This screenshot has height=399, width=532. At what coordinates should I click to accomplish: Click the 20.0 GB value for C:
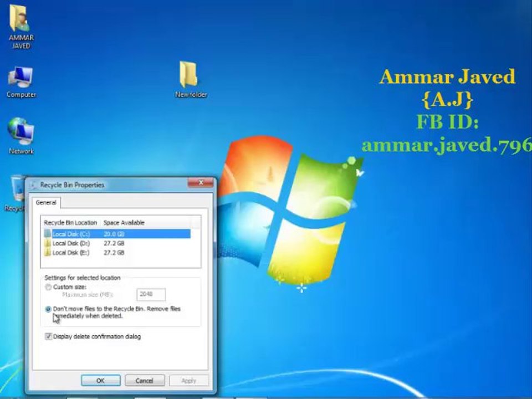point(114,234)
